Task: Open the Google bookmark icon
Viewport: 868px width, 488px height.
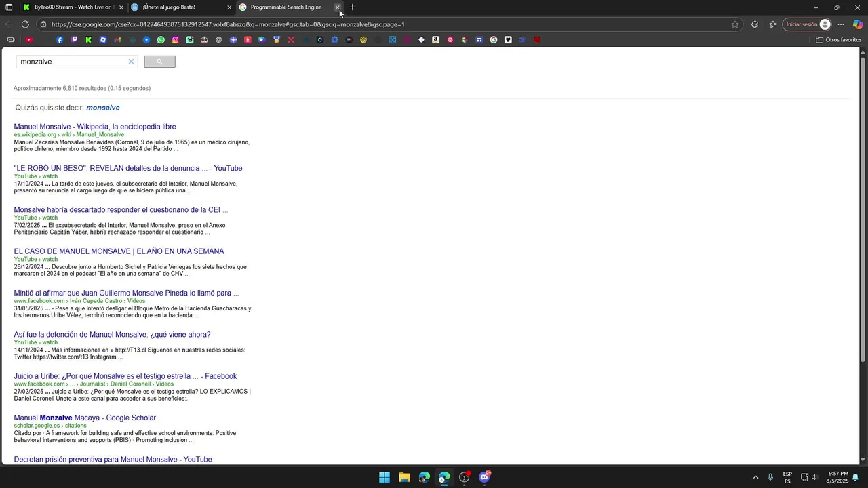Action: [494, 40]
